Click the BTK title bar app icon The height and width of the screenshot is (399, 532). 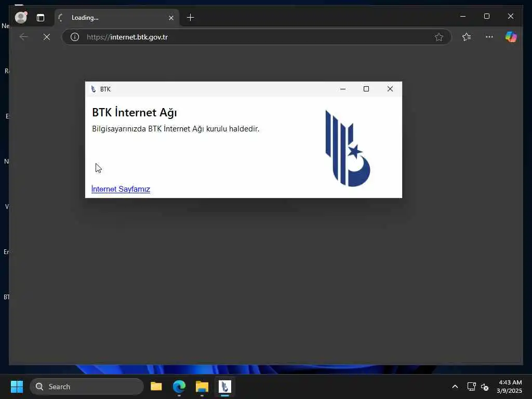coord(94,89)
